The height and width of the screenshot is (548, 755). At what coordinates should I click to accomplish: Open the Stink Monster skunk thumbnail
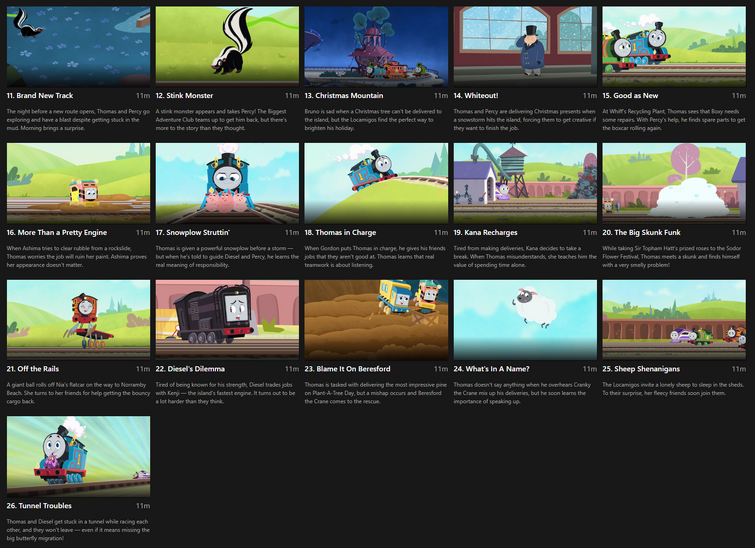tap(227, 46)
